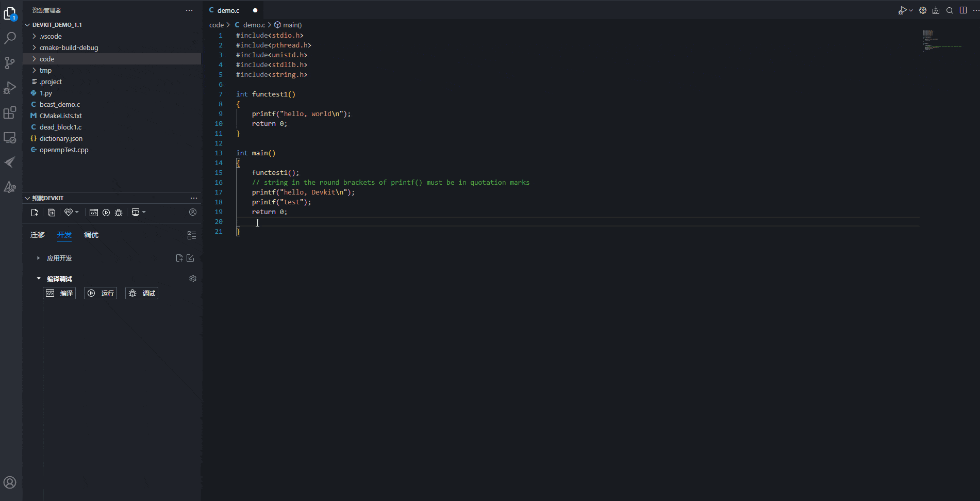
Task: Open the Extensions view
Action: point(10,112)
